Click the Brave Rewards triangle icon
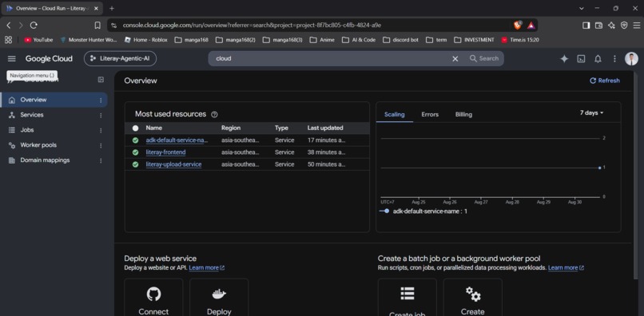Screen dimensions: 644x316 pyautogui.click(x=531, y=26)
